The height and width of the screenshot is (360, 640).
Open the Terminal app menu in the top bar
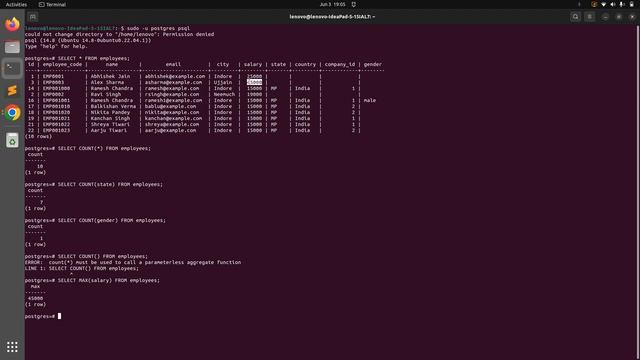coord(52,4)
